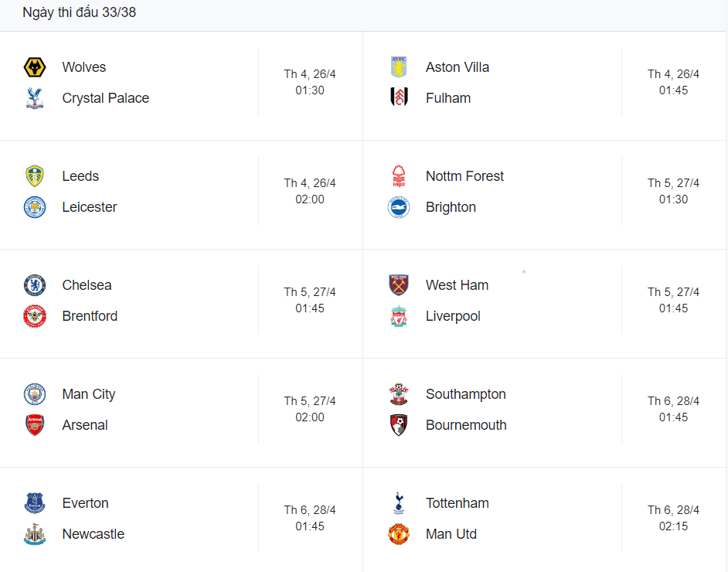The image size is (728, 572).
Task: Click the Leeds match date Th 4, 26/4
Action: click(310, 183)
